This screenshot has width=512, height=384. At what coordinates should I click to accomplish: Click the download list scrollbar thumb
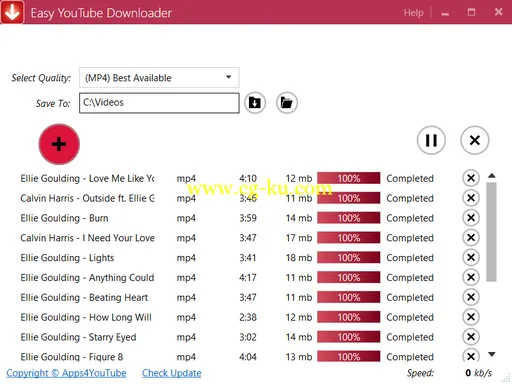coord(492,232)
